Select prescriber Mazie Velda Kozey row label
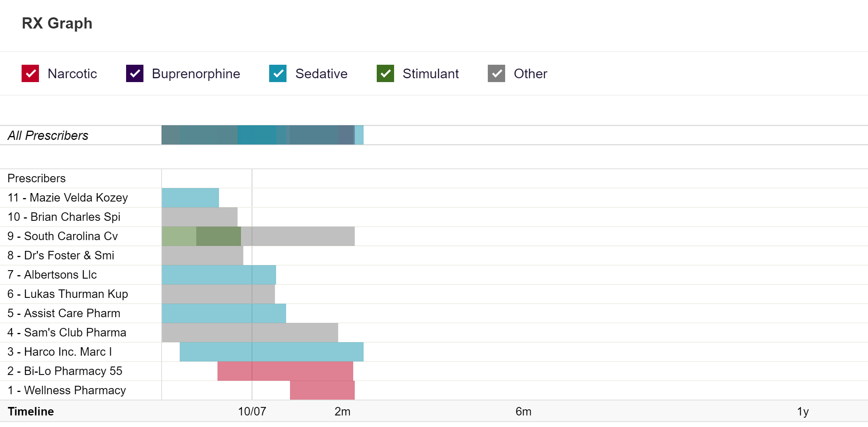 pyautogui.click(x=67, y=198)
